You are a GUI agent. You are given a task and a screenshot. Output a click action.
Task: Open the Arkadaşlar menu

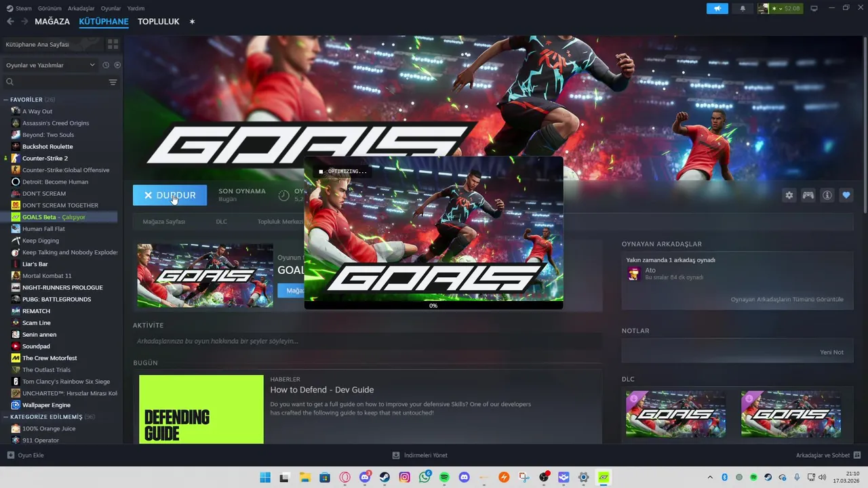(x=81, y=8)
